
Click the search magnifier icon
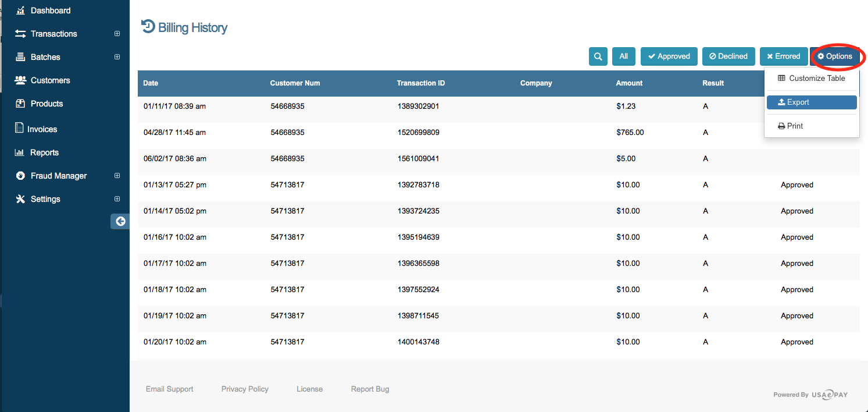(598, 56)
